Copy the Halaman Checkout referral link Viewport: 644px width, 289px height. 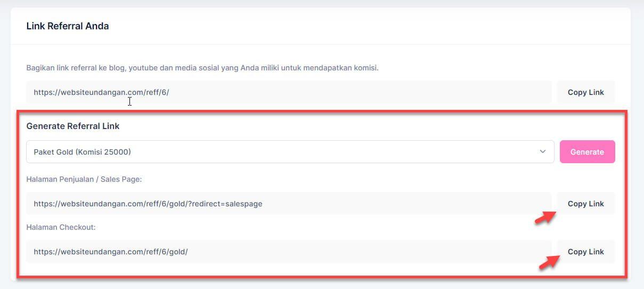pyautogui.click(x=585, y=252)
